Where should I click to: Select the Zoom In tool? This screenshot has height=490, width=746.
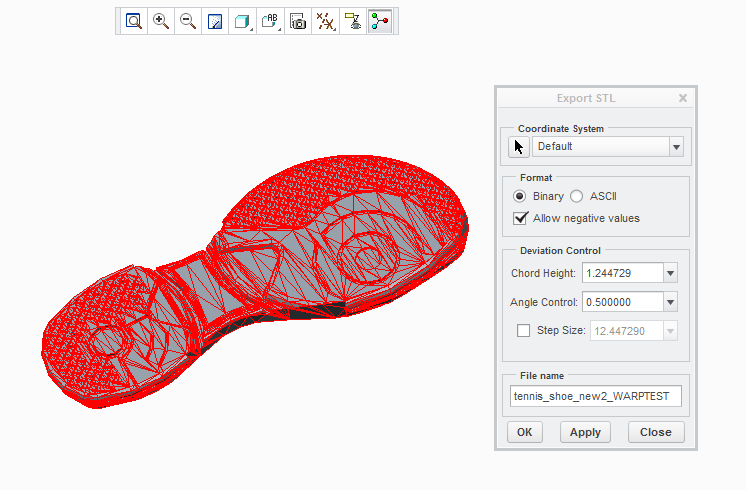(161, 21)
